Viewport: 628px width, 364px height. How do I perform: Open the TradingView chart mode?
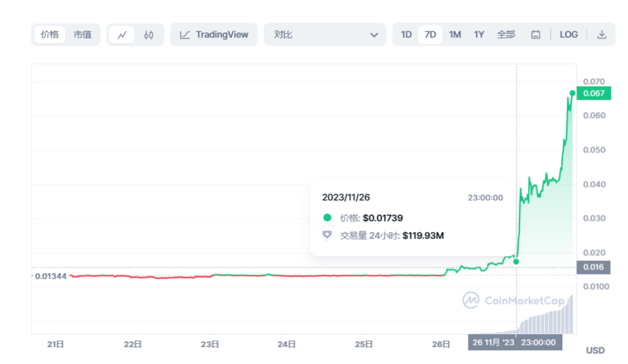pos(214,34)
